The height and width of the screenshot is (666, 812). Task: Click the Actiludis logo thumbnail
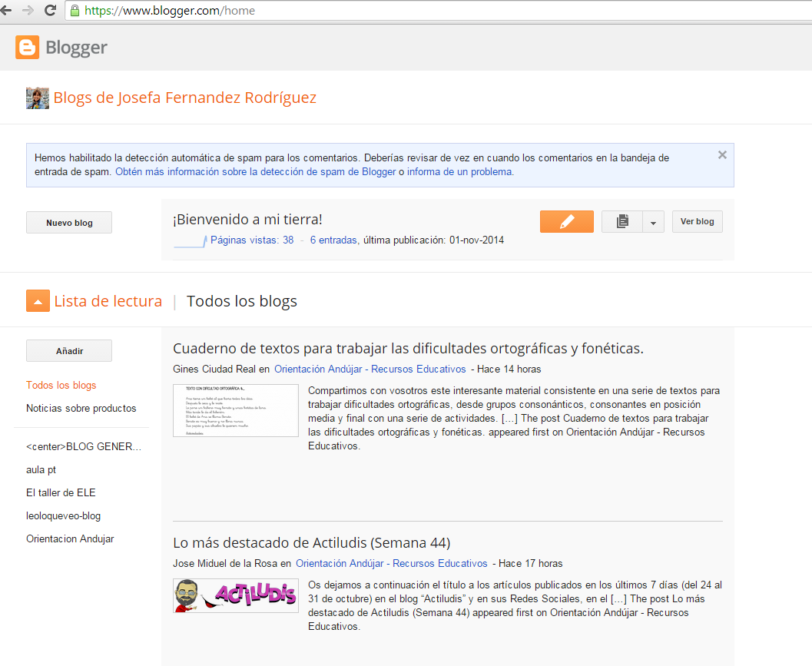(x=236, y=595)
